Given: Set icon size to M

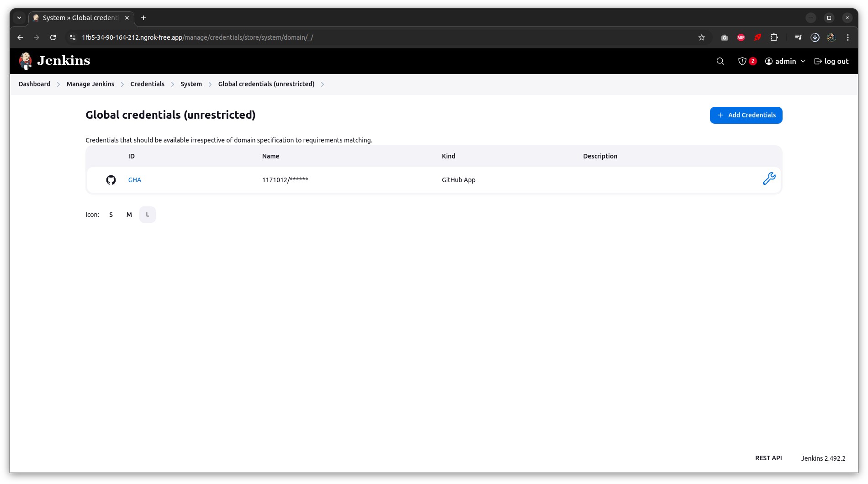Looking at the screenshot, I should point(129,215).
